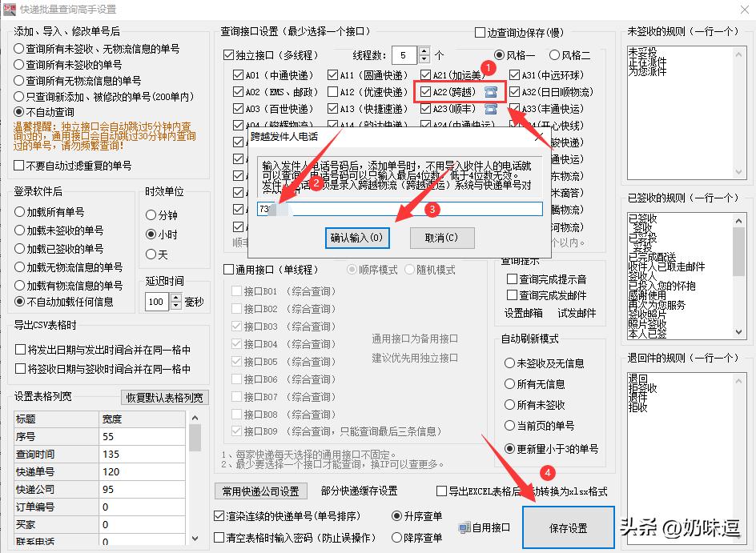
Task: Click the 保存设置 button
Action: (568, 527)
